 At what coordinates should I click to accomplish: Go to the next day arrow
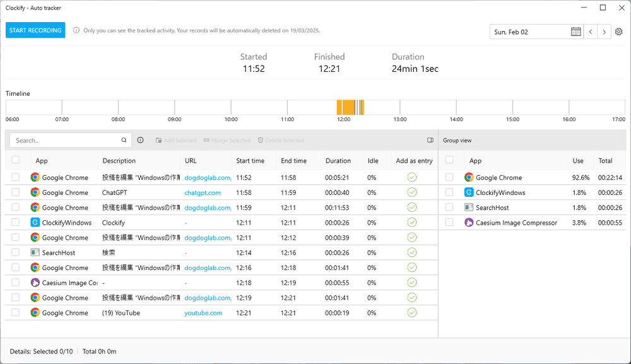pos(604,32)
